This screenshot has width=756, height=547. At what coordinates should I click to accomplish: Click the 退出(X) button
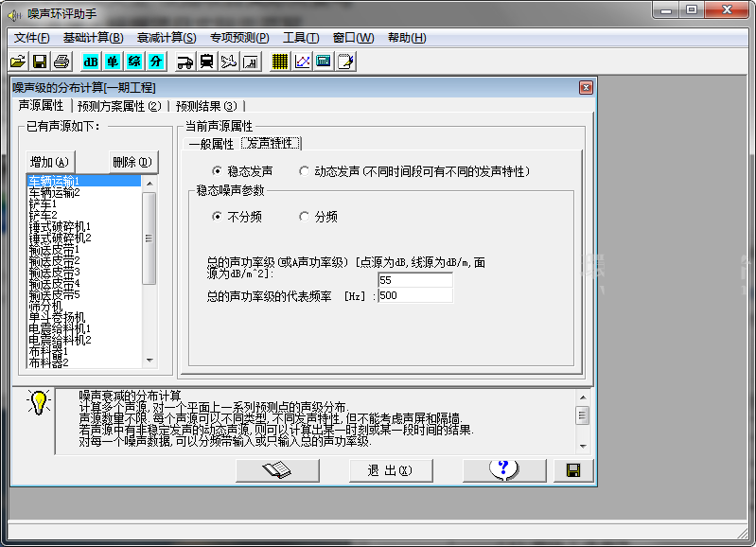(391, 470)
